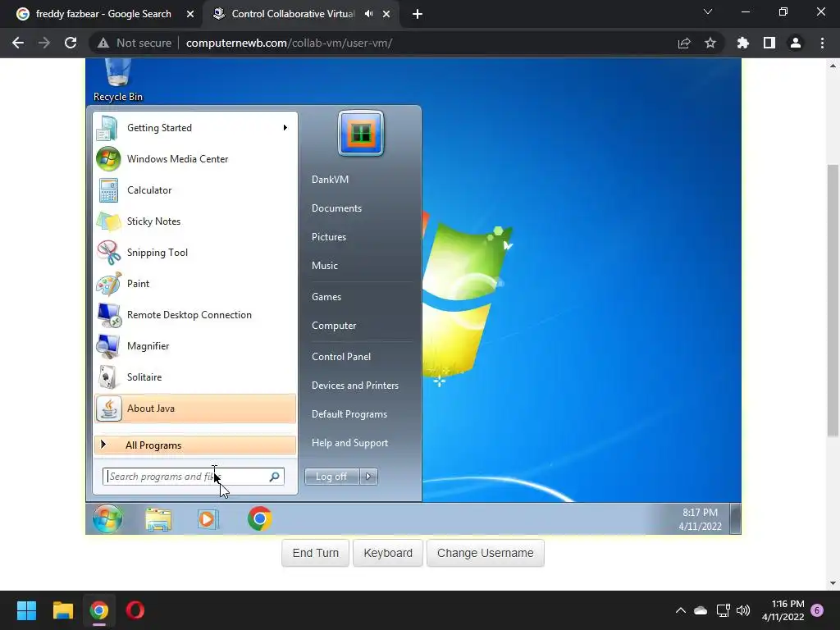
Task: Open Windows Explorer in the VM taskbar
Action: (x=158, y=519)
